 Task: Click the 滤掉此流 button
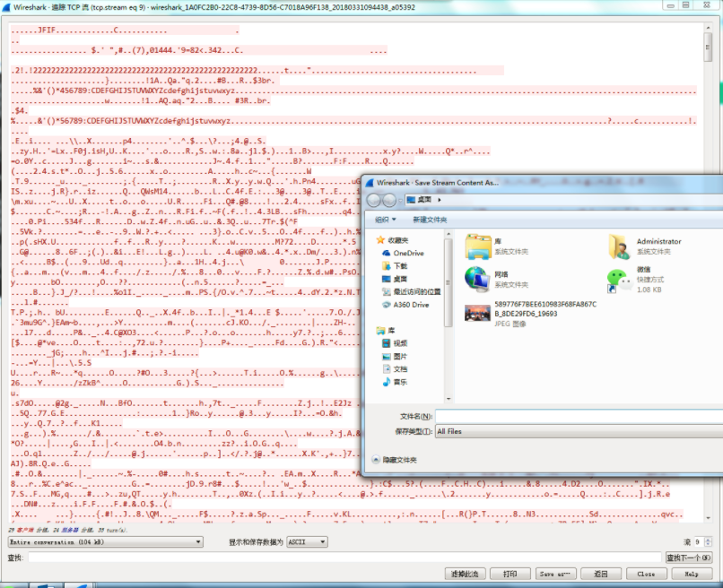465,574
